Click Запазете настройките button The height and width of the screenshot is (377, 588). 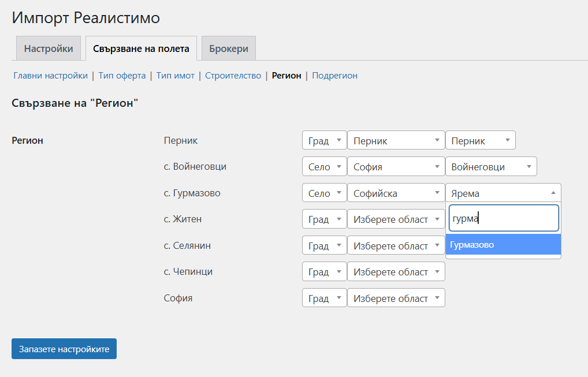(64, 349)
